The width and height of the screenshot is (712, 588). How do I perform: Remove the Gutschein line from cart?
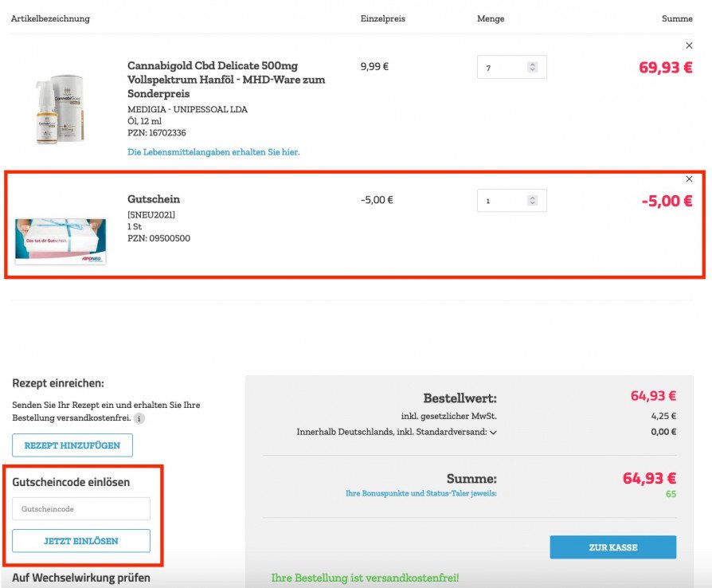(x=689, y=179)
